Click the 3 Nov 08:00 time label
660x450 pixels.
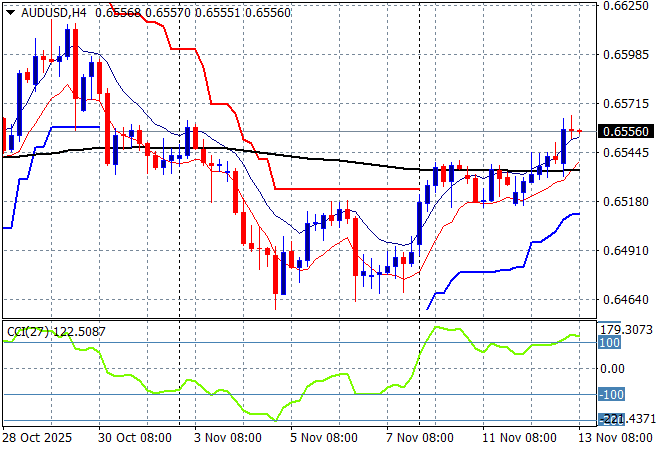tap(228, 438)
